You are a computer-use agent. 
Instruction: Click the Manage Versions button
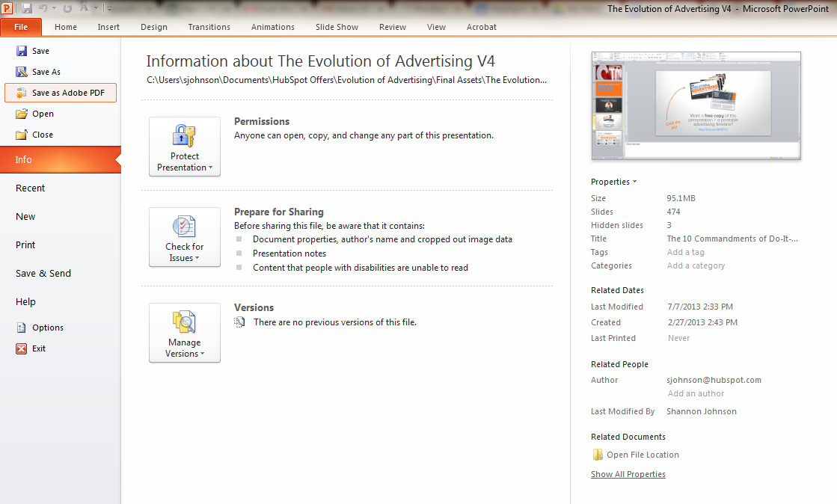coord(184,333)
